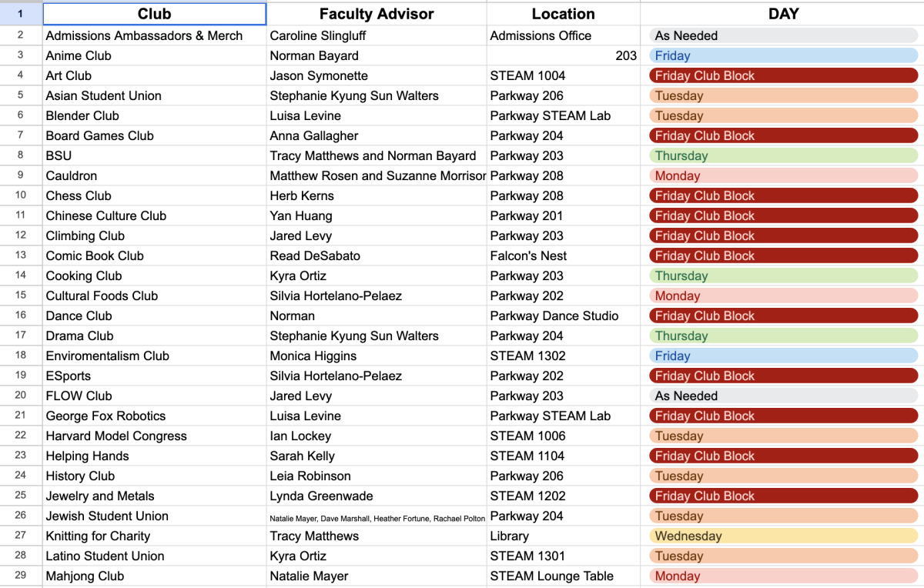Open Art Club's Friday Club Block dropdown
The image size is (924, 588).
pos(783,75)
